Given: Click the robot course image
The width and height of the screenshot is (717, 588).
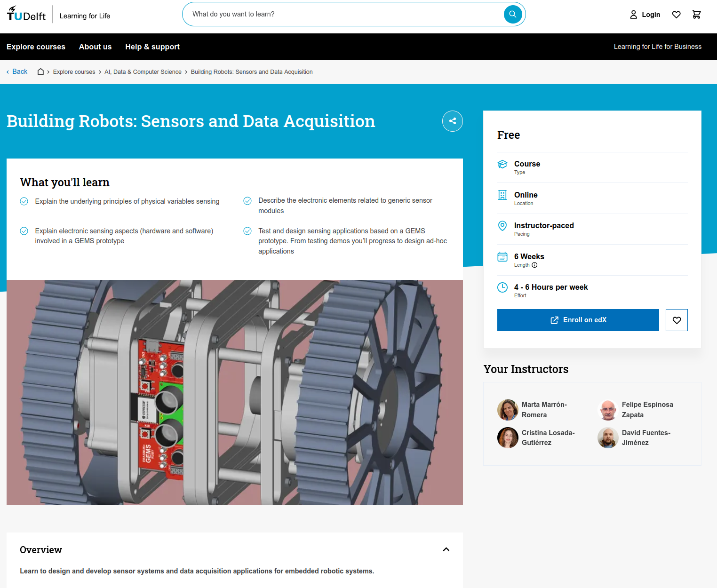Looking at the screenshot, I should 235,392.
